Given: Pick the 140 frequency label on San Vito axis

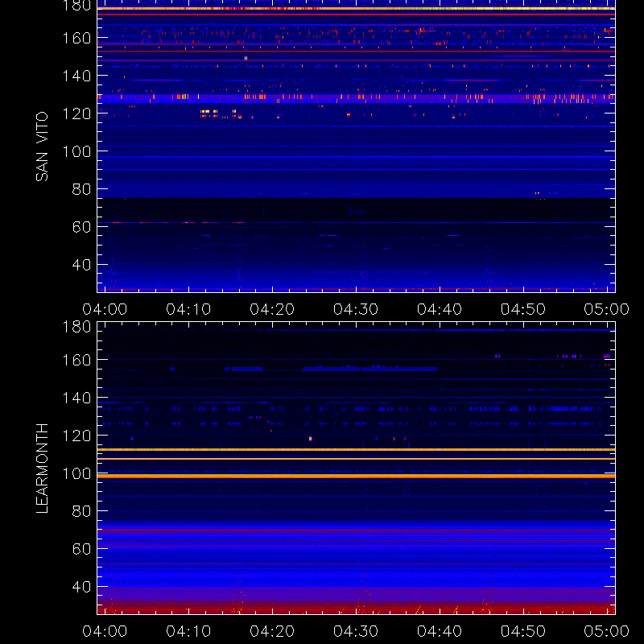Looking at the screenshot, I should tap(76, 76).
